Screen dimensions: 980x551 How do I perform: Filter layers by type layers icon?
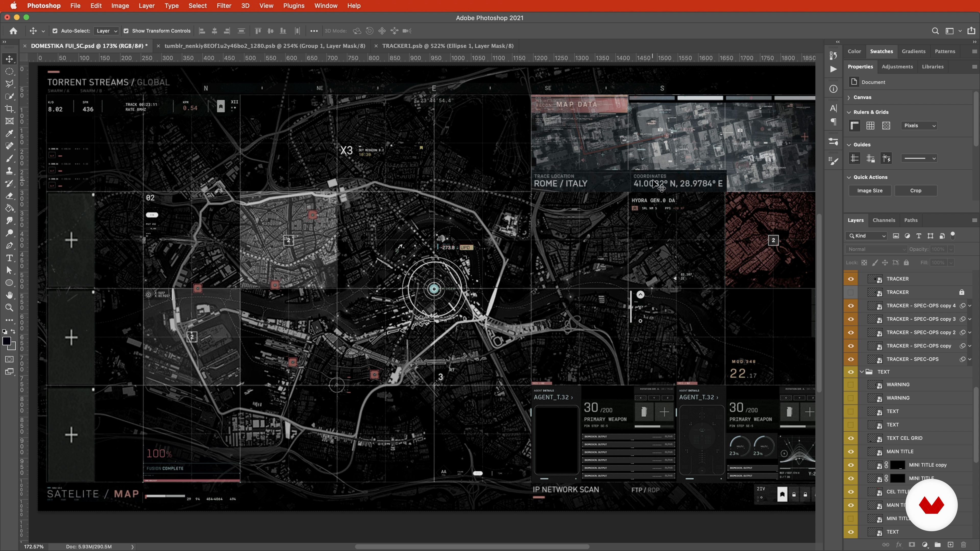pyautogui.click(x=919, y=236)
